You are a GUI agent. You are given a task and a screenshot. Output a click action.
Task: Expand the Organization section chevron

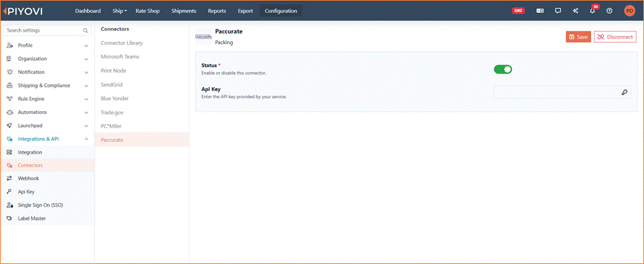coord(87,59)
